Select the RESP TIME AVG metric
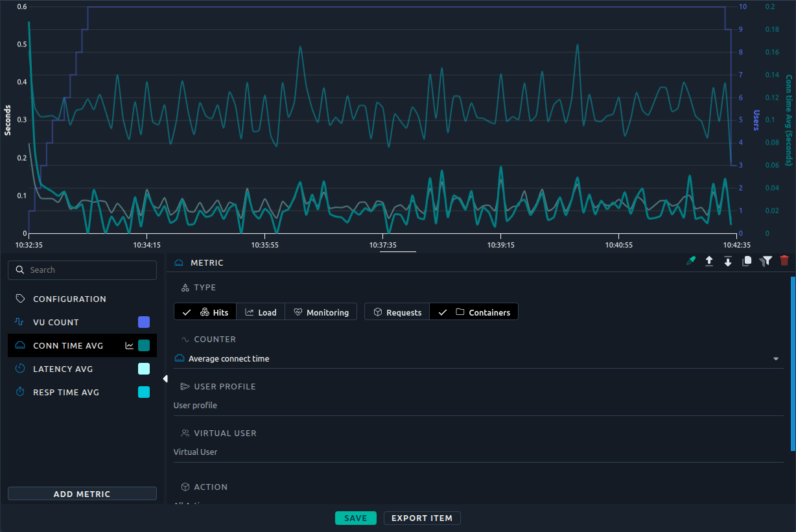 pyautogui.click(x=82, y=392)
